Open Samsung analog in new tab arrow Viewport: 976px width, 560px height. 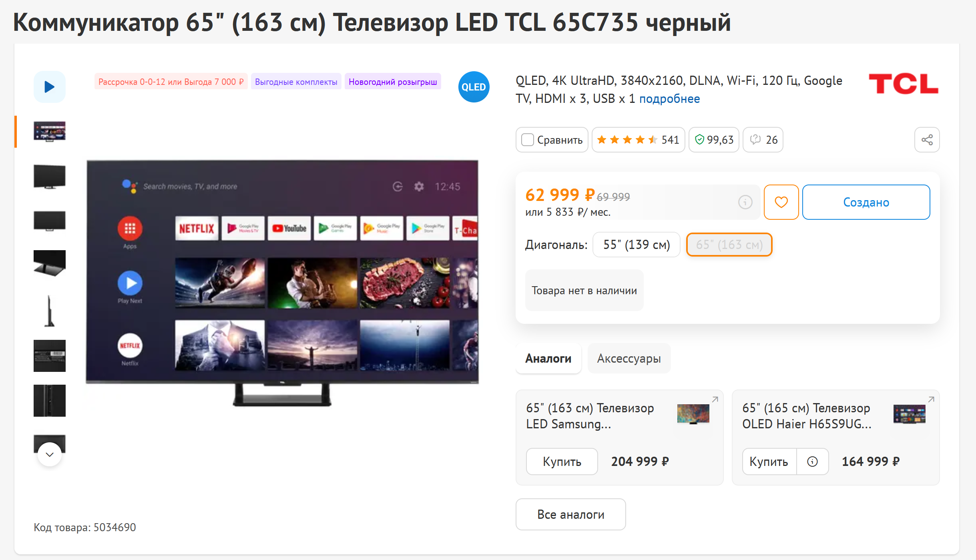[715, 399]
